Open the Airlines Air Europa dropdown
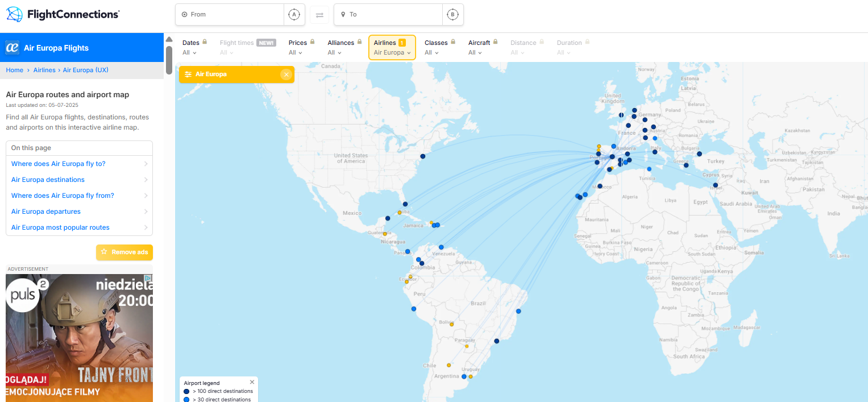 tap(392, 47)
